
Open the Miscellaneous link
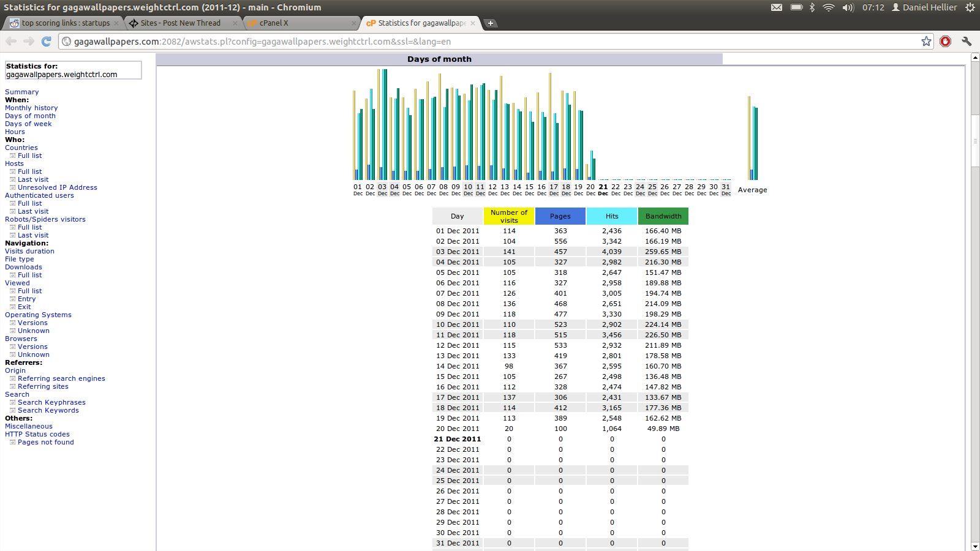(x=29, y=426)
